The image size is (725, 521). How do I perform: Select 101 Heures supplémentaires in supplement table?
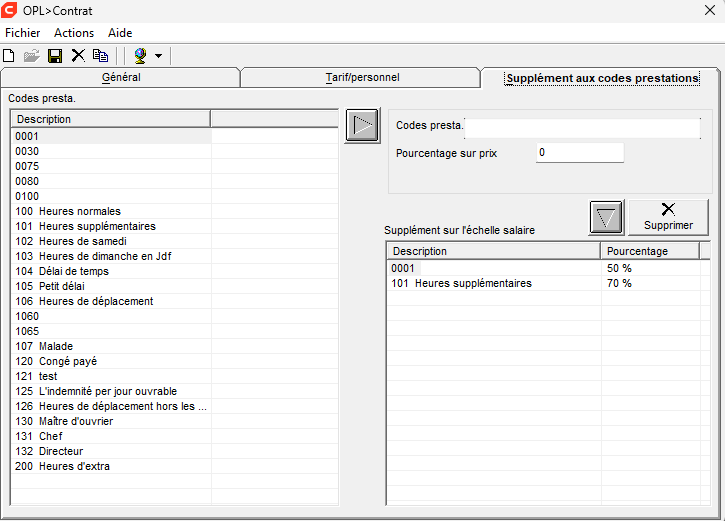pyautogui.click(x=548, y=283)
